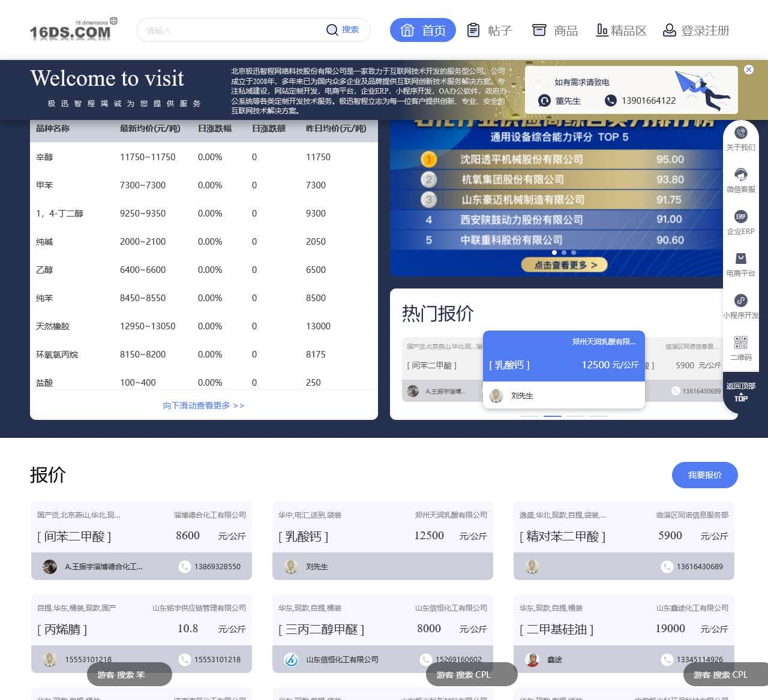Click the 企业ERP sidebar icon
This screenshot has height=700, width=768.
(x=741, y=217)
